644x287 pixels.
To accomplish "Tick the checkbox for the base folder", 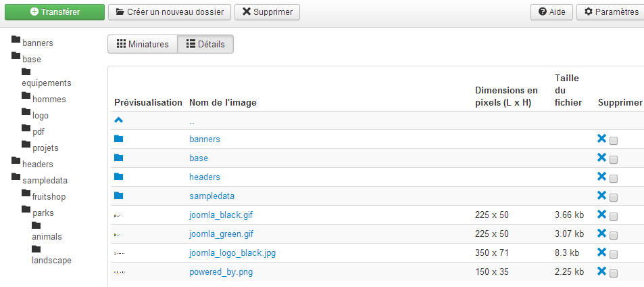I will click(x=614, y=160).
